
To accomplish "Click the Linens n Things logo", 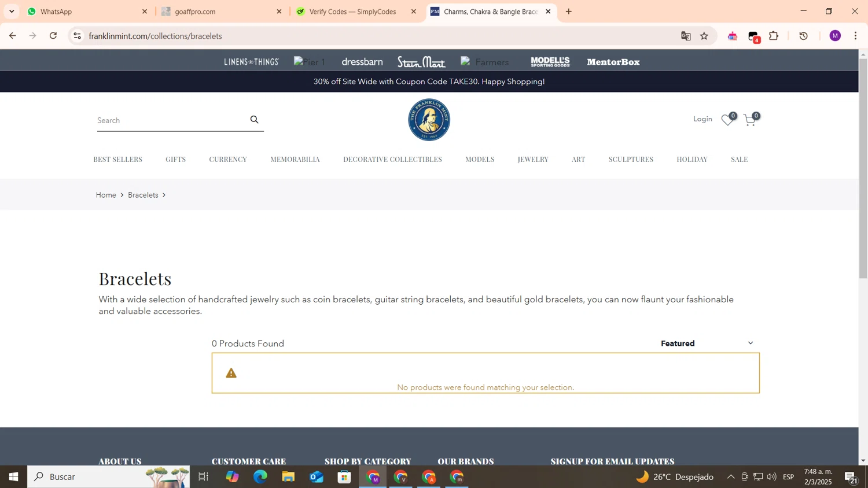I will pyautogui.click(x=251, y=61).
